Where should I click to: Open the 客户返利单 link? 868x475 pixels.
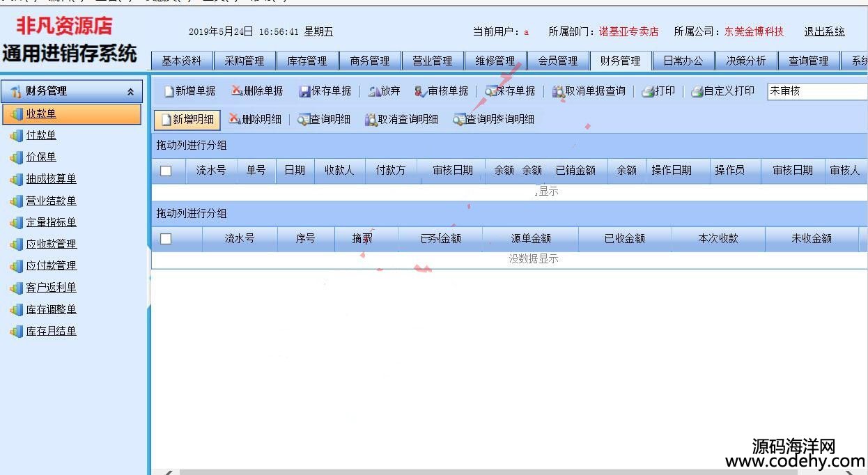[x=52, y=287]
